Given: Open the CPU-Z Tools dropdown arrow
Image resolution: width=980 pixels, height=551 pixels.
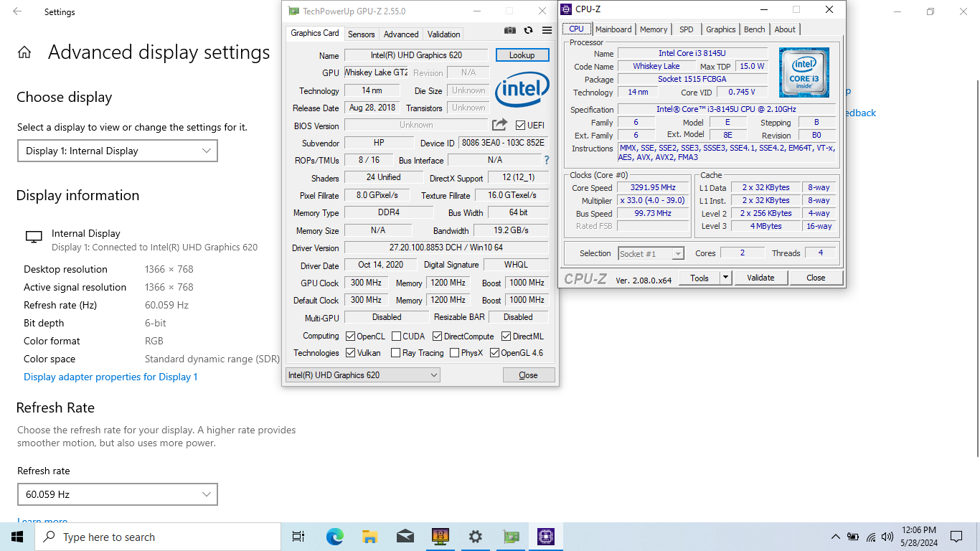Looking at the screenshot, I should [725, 278].
